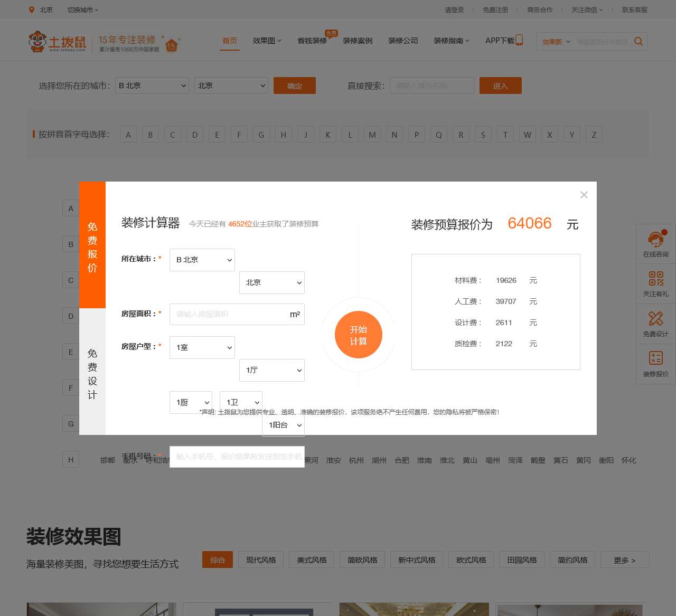Click city link 怀化

click(629, 460)
